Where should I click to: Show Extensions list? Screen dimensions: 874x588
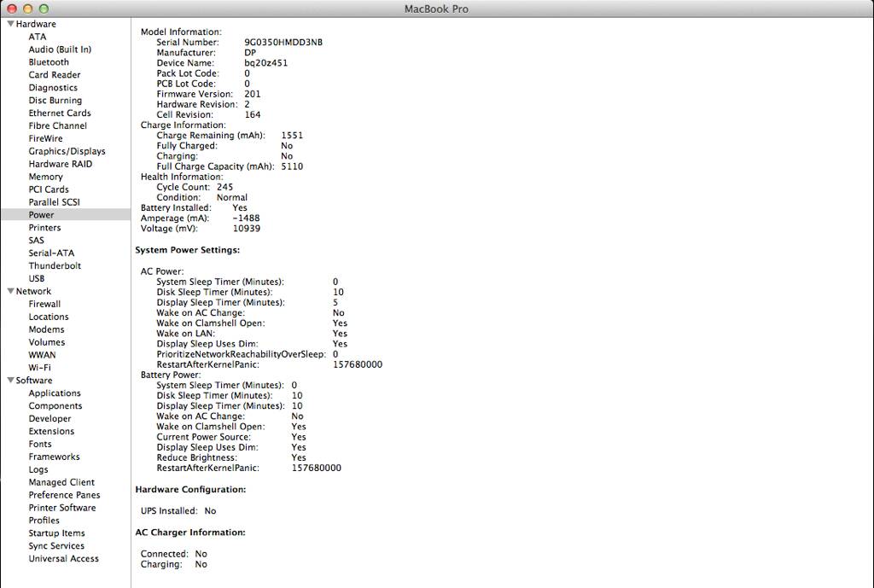(x=51, y=431)
